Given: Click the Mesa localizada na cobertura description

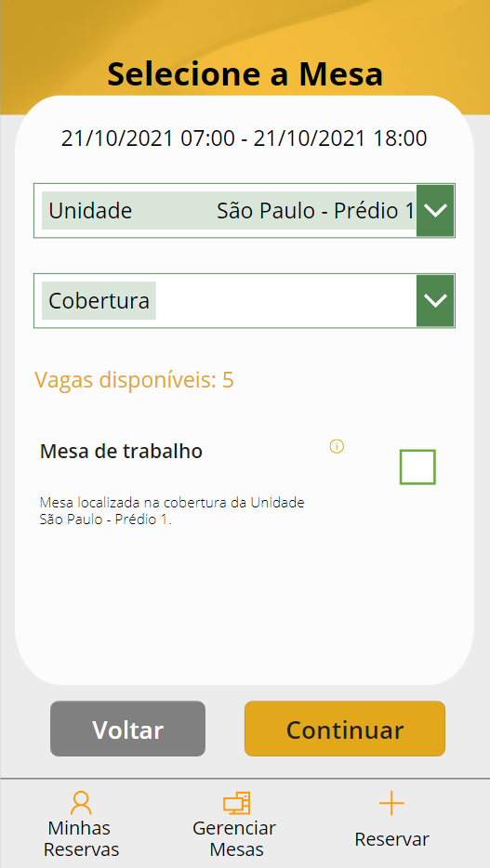Looking at the screenshot, I should [x=172, y=512].
